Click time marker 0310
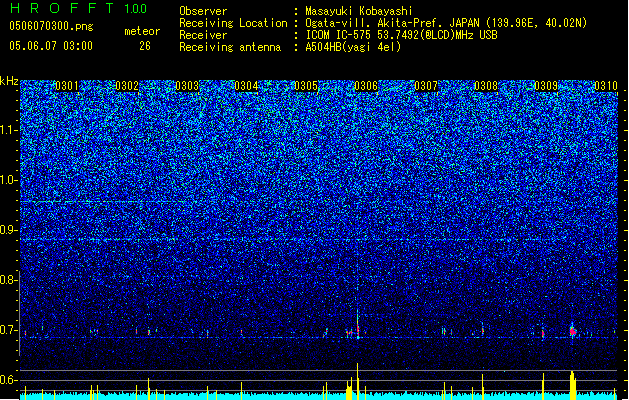The height and width of the screenshot is (400, 629). [x=606, y=86]
